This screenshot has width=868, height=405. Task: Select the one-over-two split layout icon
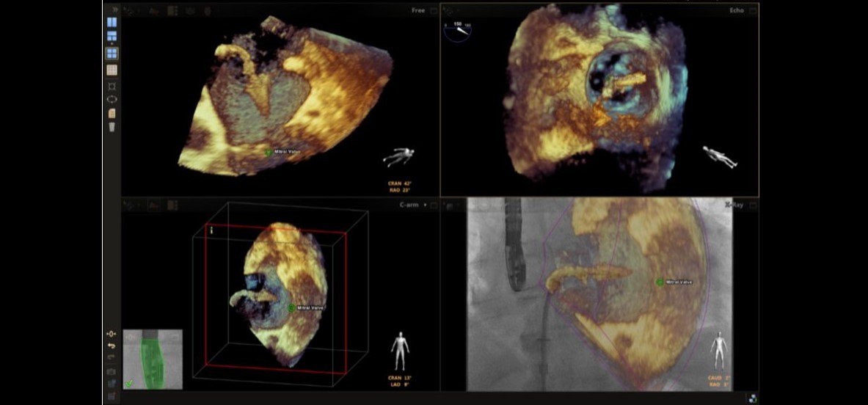pyautogui.click(x=112, y=37)
